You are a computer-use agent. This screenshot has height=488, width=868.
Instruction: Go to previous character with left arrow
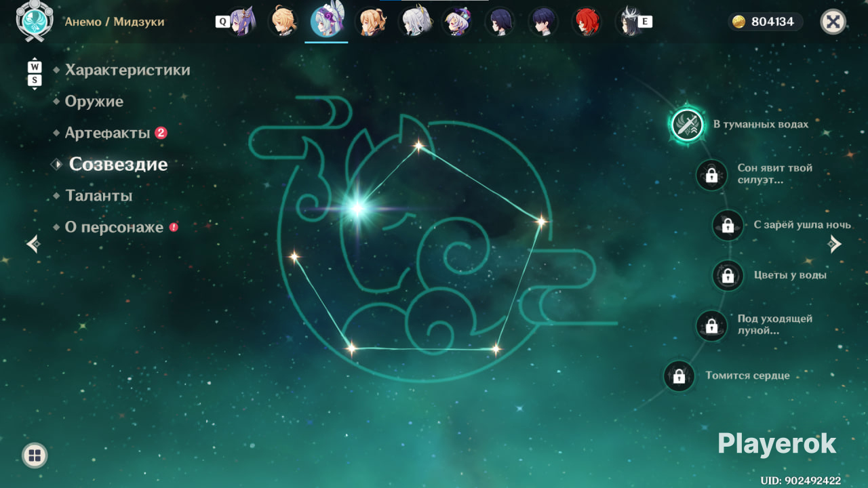[33, 244]
